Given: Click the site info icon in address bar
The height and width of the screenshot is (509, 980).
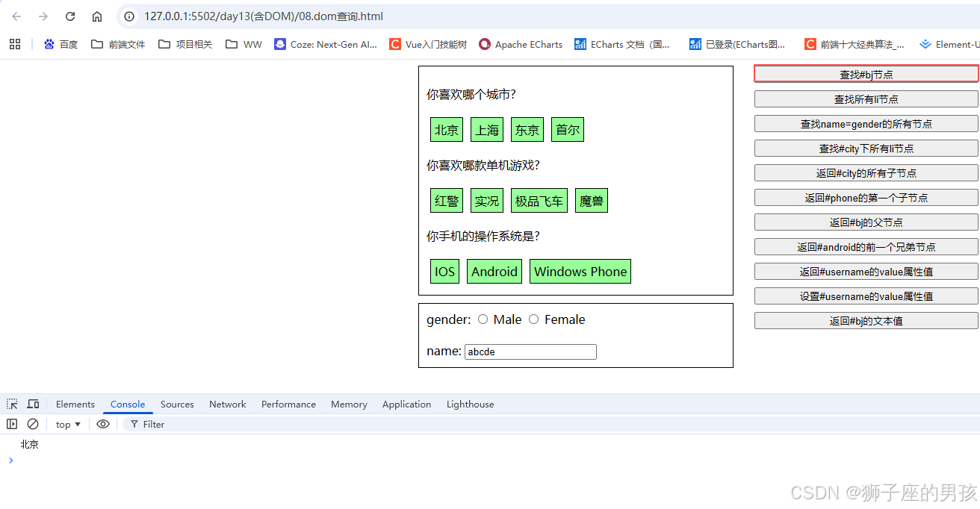Looking at the screenshot, I should (129, 16).
